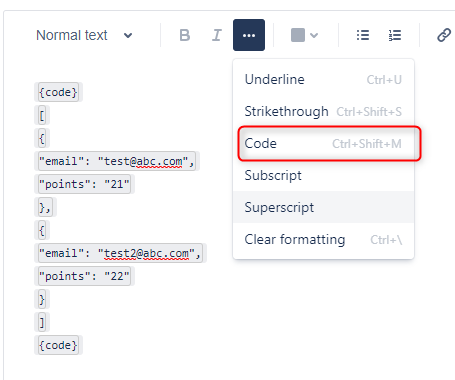Click the "email": "test@abc.com" line
The image size is (455, 380).
click(x=117, y=161)
